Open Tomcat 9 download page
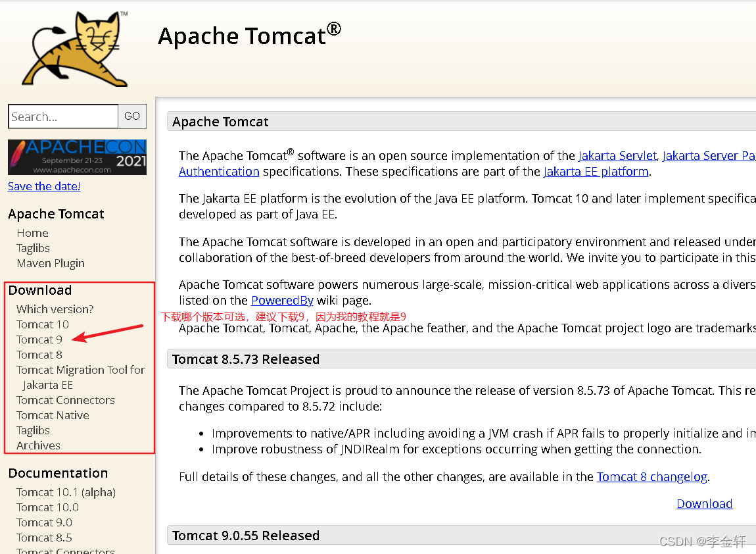 39,340
